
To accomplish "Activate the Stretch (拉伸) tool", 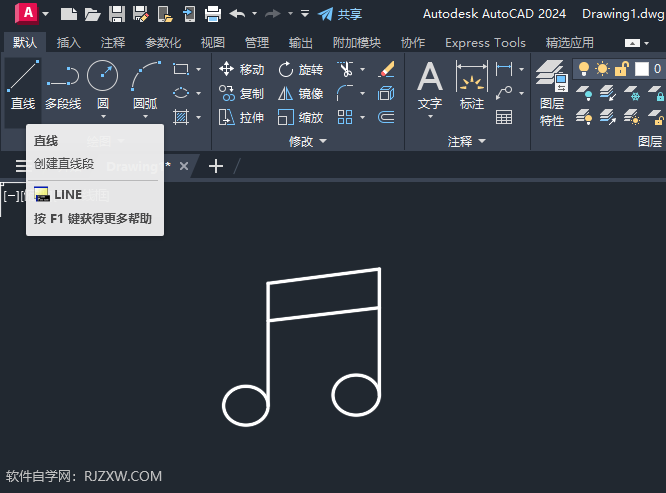I will click(x=242, y=117).
